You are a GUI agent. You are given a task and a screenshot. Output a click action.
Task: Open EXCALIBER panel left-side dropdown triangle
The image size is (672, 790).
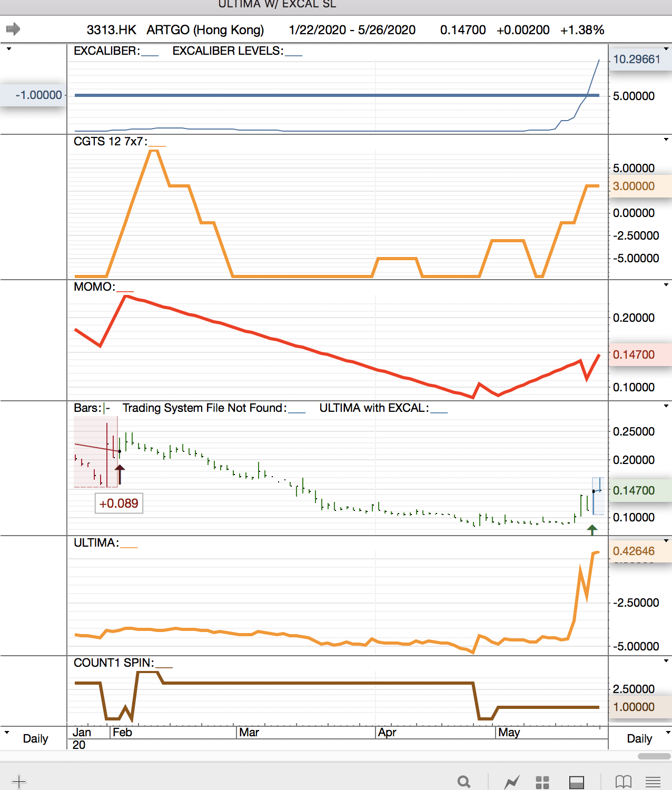tap(8, 49)
